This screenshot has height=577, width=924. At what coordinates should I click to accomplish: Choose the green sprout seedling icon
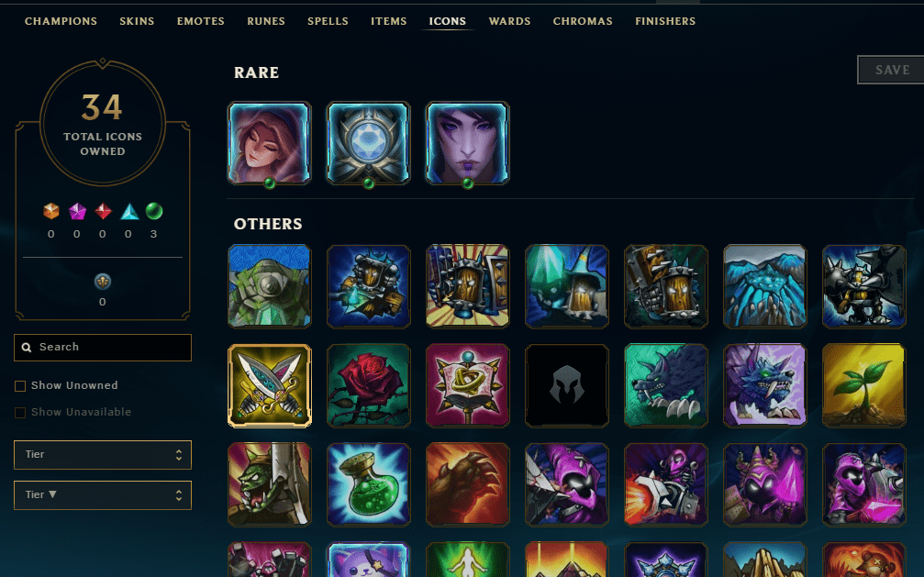coord(863,385)
